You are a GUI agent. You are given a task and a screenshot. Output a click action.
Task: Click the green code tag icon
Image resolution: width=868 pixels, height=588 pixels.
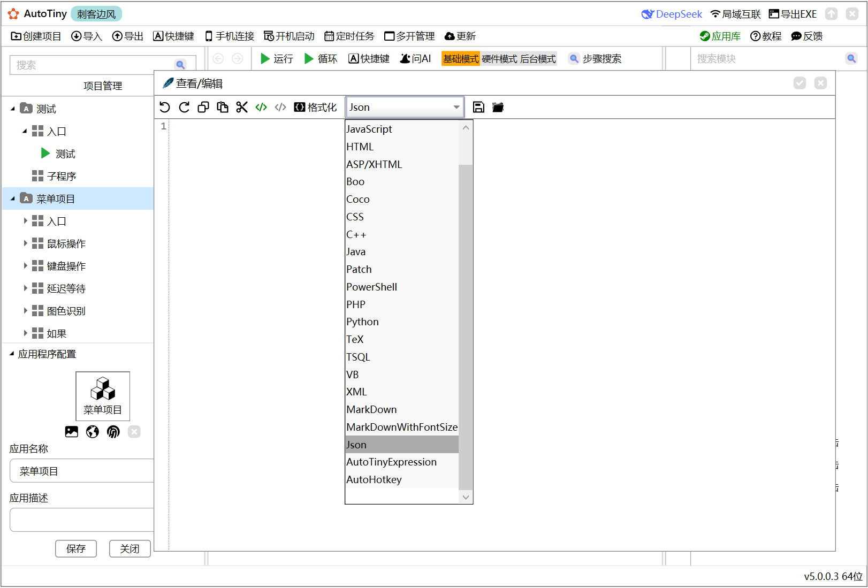[x=261, y=108]
